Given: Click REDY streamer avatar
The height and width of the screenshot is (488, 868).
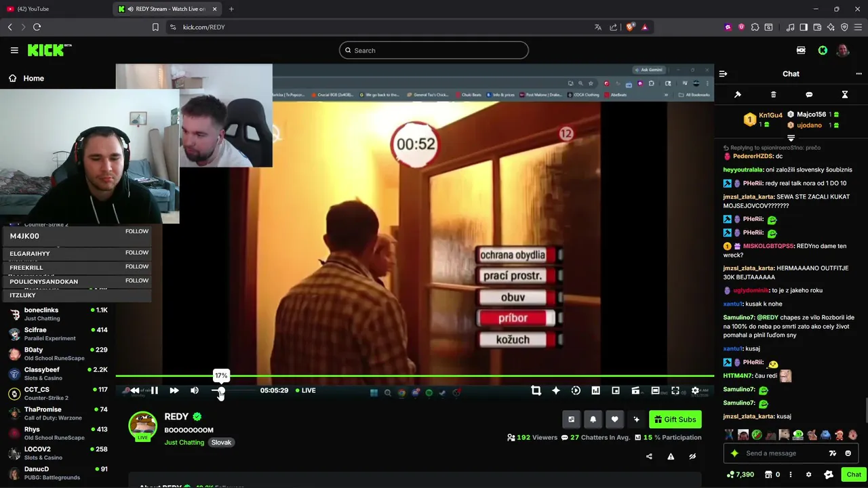Looking at the screenshot, I should (x=142, y=426).
